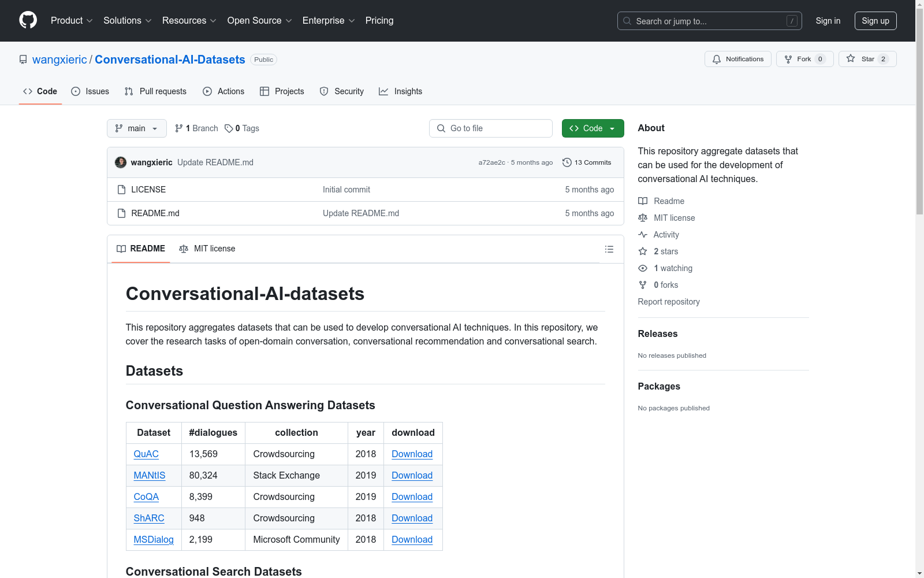Expand the Open Source menu
Image resolution: width=924 pixels, height=578 pixels.
coord(260,21)
